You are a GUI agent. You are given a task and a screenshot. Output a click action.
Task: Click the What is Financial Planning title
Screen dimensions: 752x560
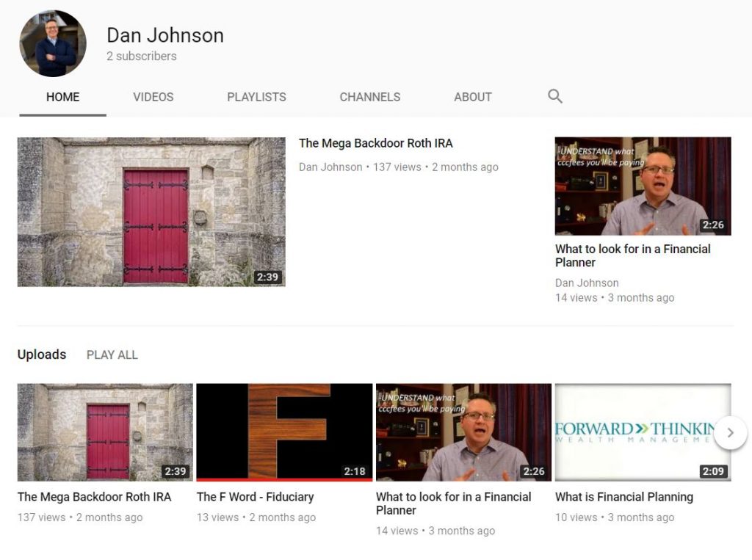[623, 497]
